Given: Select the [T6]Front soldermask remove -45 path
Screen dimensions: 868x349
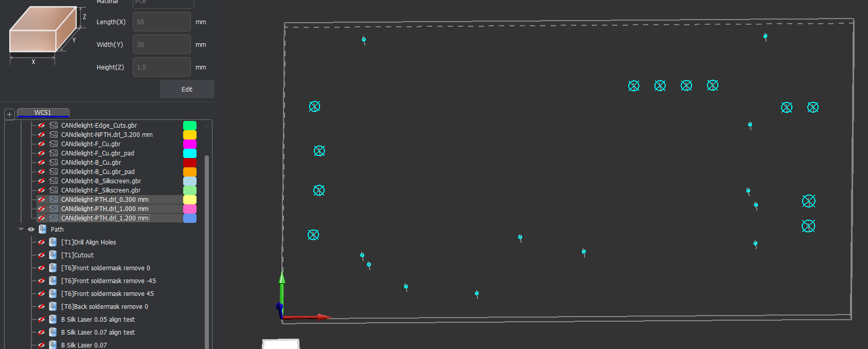Looking at the screenshot, I should click(x=108, y=281).
